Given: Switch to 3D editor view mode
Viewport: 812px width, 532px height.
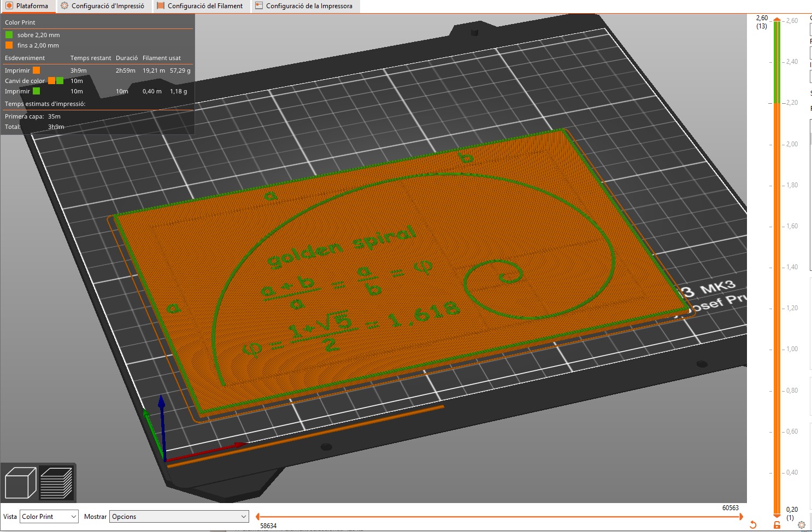Looking at the screenshot, I should [20, 482].
